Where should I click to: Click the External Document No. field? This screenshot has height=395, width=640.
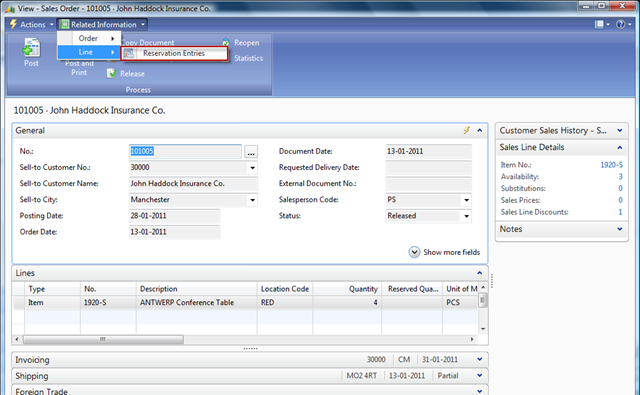[x=428, y=184]
